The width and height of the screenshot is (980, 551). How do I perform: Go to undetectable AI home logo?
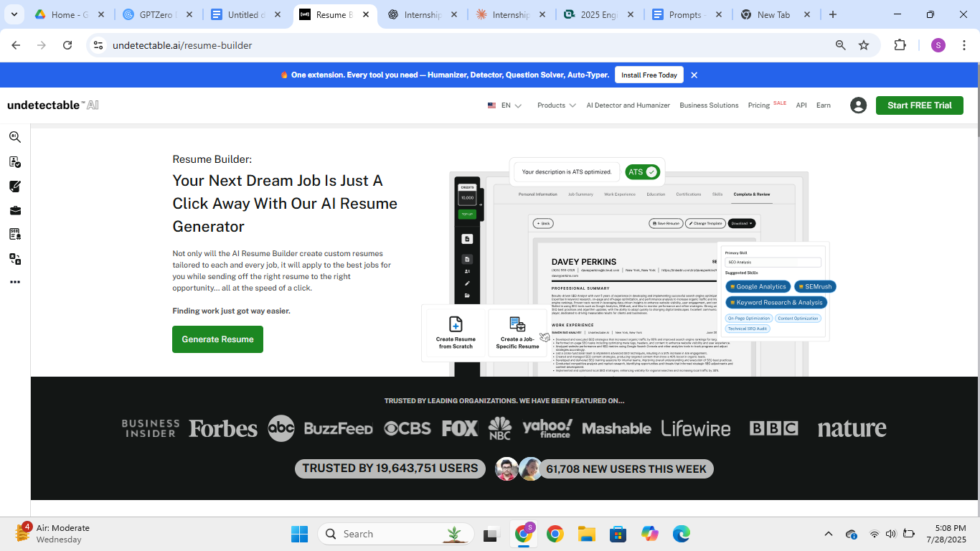52,105
